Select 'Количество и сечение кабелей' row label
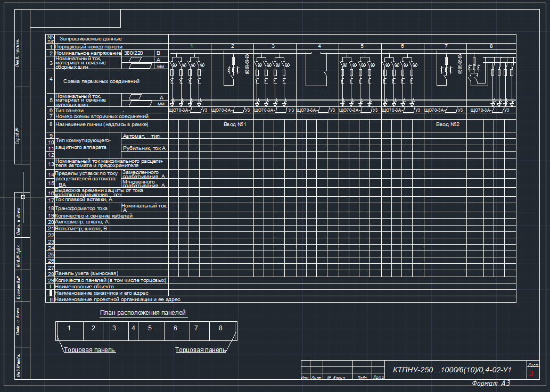This screenshot has height=392, width=550. (94, 216)
